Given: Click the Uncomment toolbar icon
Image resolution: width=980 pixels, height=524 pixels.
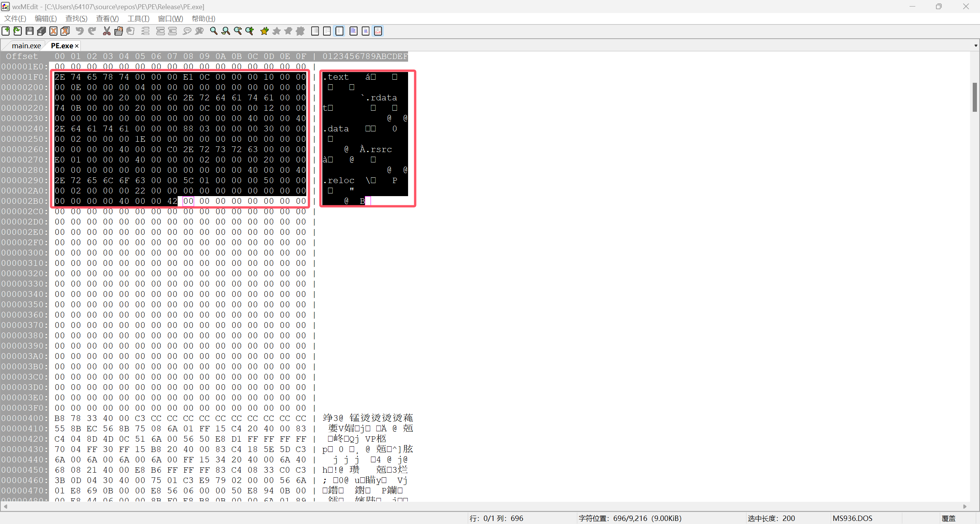Looking at the screenshot, I should tap(199, 31).
